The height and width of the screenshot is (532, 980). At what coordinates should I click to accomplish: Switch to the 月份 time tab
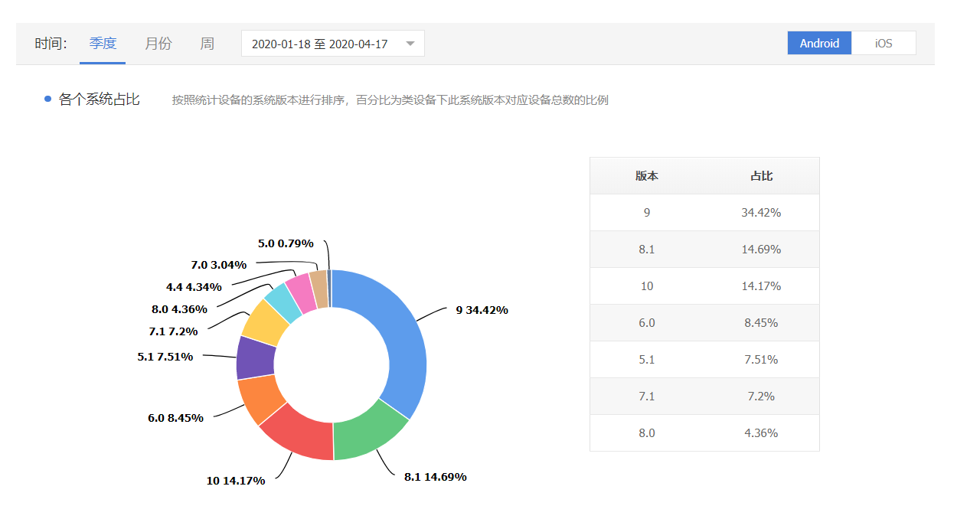[158, 44]
